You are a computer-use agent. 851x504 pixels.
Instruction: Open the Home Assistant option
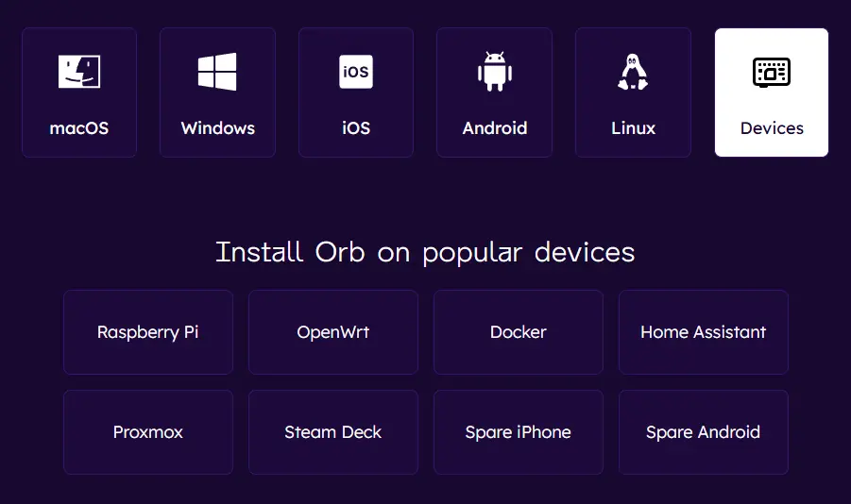tap(704, 332)
